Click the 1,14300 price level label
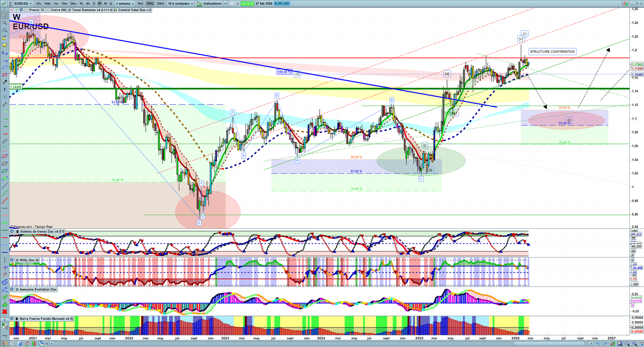 16,87
